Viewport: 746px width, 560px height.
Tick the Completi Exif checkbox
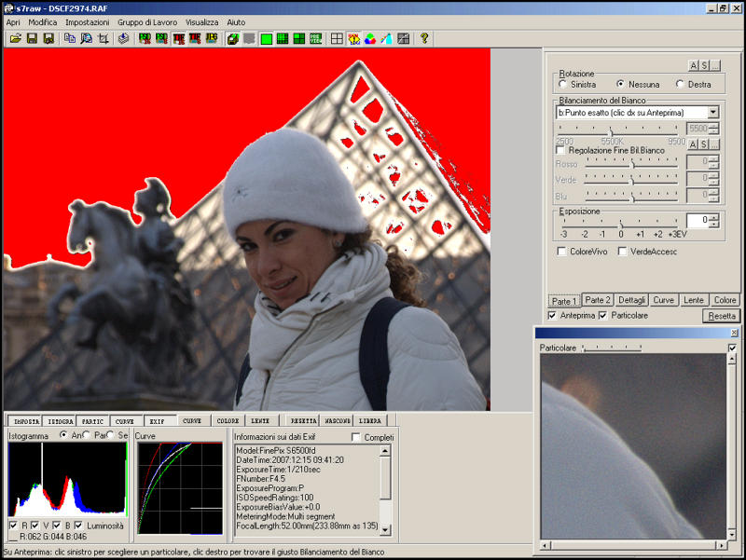point(355,437)
